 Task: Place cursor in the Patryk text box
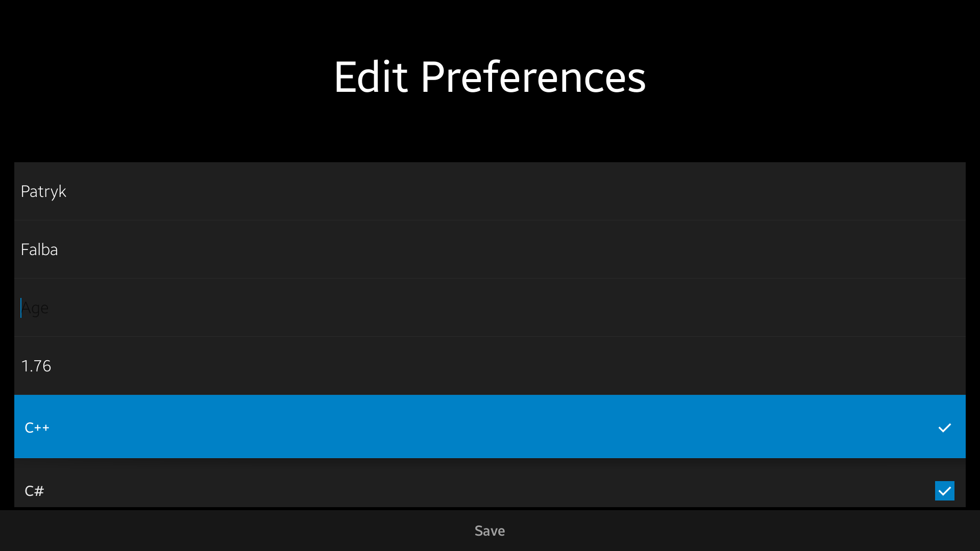[490, 191]
